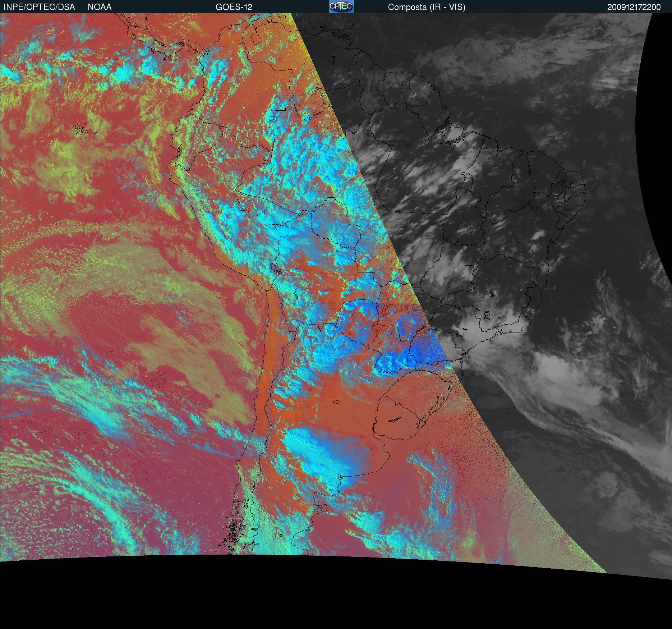The image size is (672, 629).
Task: Click the Mar Chiquita lake outline in Argentina
Action: pyautogui.click(x=336, y=402)
